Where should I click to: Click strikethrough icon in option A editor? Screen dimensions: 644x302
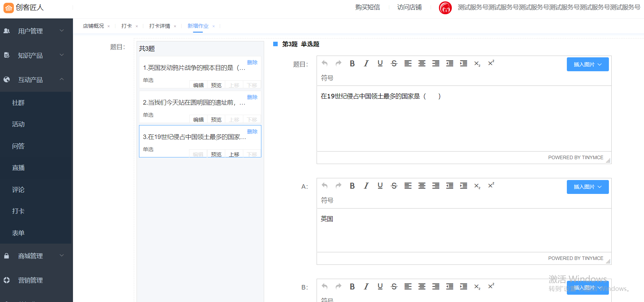pyautogui.click(x=394, y=186)
